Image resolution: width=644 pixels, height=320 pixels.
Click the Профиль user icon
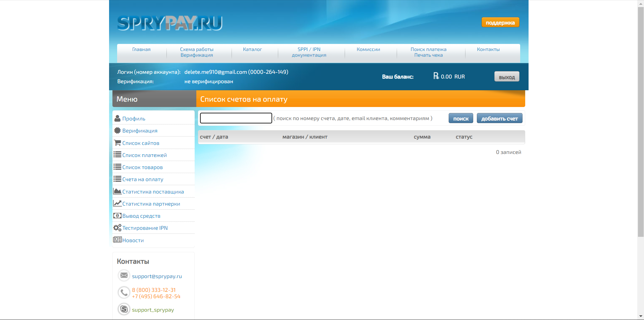(x=117, y=118)
